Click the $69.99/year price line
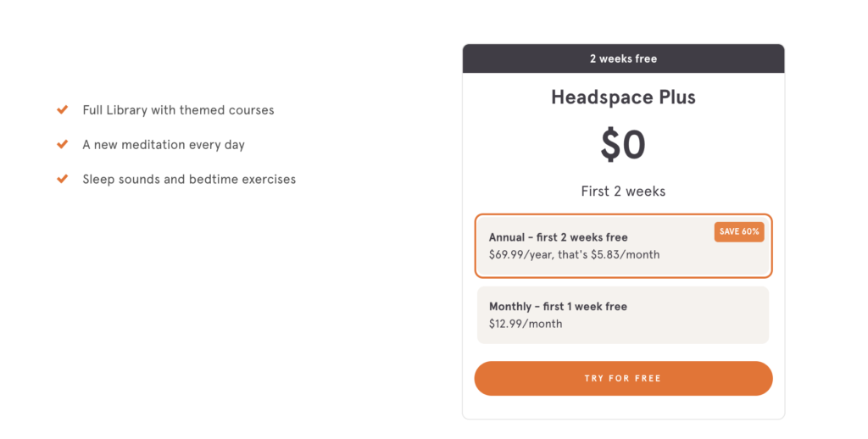This screenshot has width=868, height=439. point(574,254)
